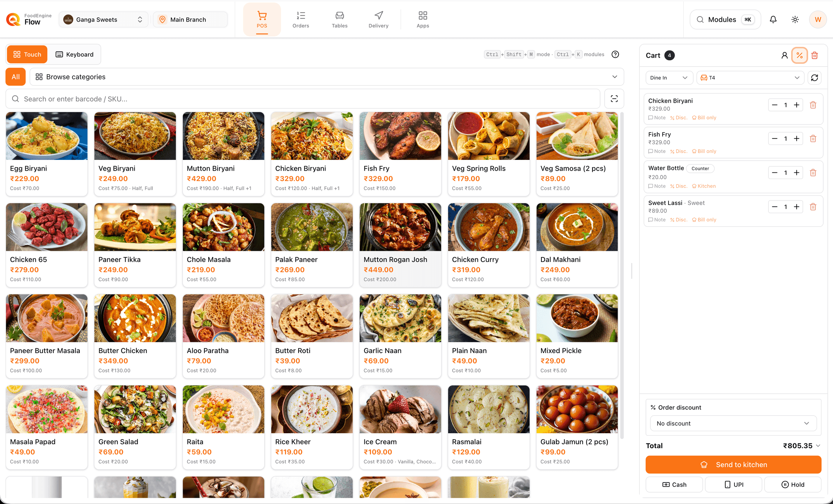Add a note to Chicken Biryani
The height and width of the screenshot is (504, 833).
(657, 118)
